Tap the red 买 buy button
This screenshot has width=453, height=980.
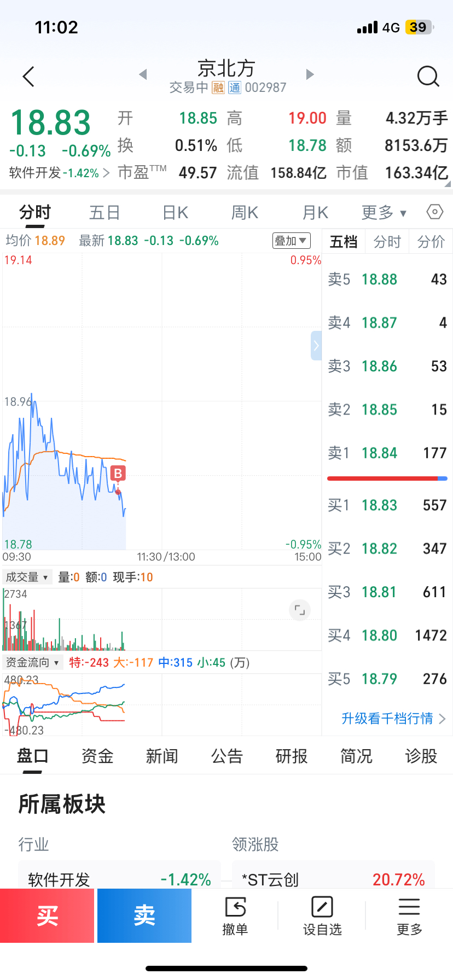[47, 915]
